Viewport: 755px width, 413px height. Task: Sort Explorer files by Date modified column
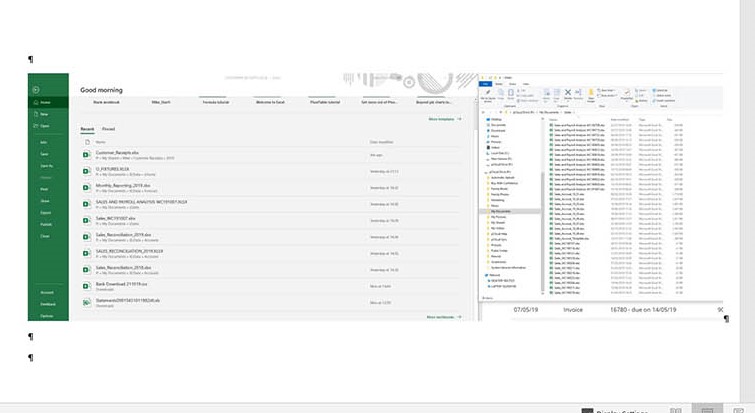(x=620, y=119)
